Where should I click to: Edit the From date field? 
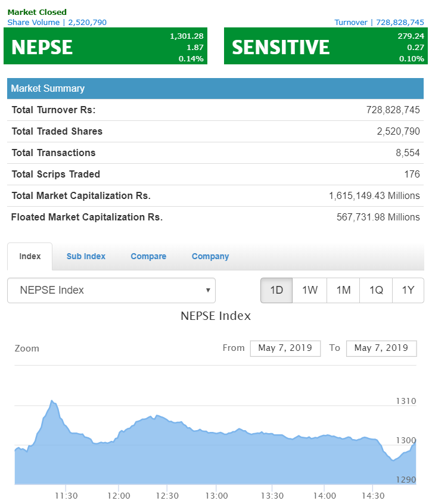285,348
